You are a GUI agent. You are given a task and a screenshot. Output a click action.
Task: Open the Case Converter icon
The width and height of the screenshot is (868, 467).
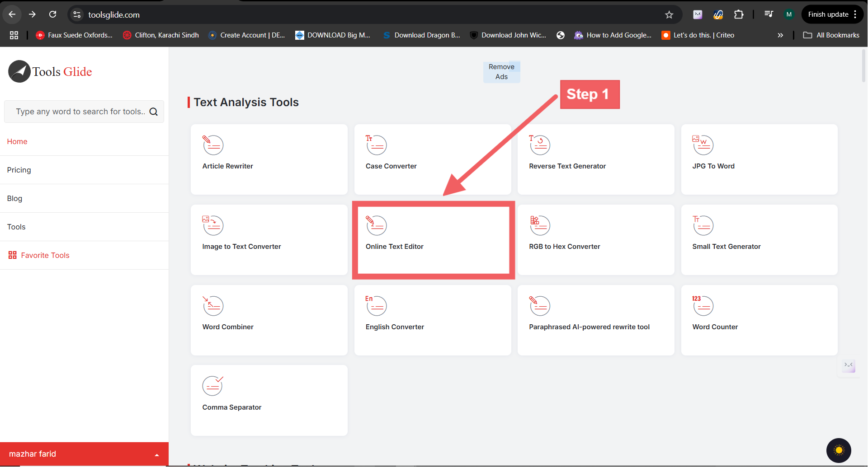[376, 145]
